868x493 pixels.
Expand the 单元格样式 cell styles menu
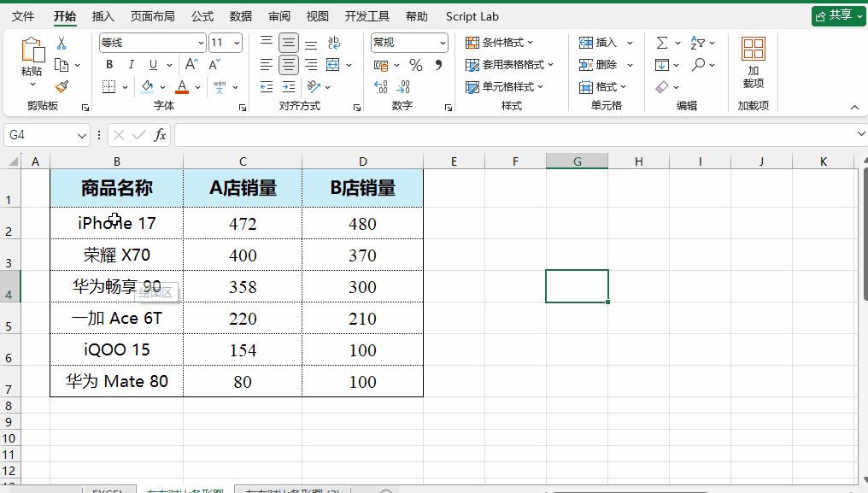[504, 87]
